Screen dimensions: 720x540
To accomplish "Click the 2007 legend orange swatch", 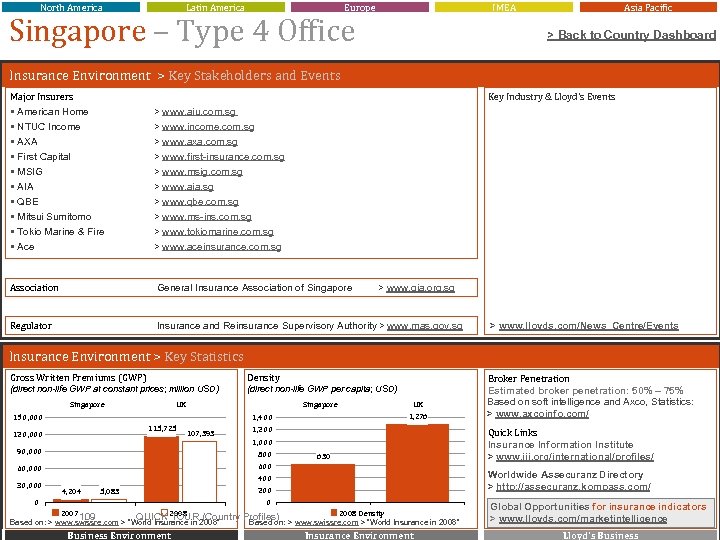I will pyautogui.click(x=56, y=512).
